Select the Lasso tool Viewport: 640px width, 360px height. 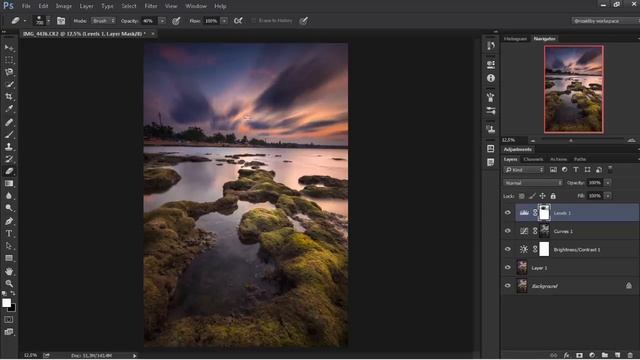(x=9, y=72)
